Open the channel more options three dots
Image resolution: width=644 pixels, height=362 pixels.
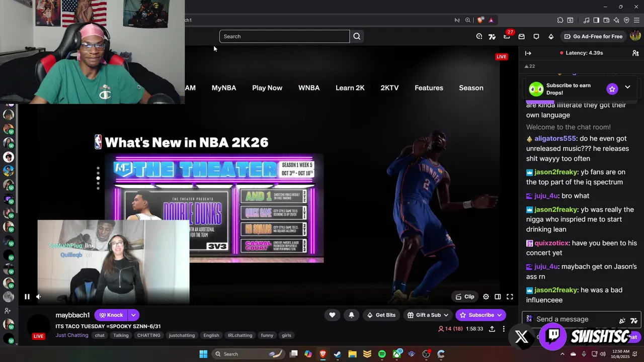[504, 329]
